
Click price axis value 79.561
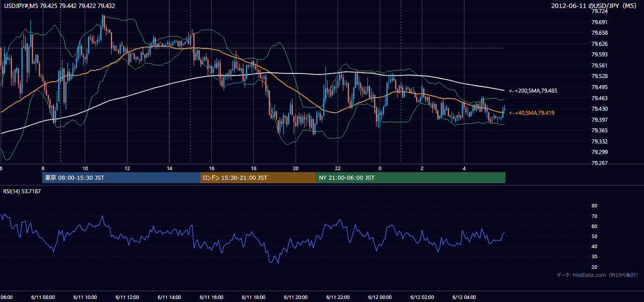599,65
